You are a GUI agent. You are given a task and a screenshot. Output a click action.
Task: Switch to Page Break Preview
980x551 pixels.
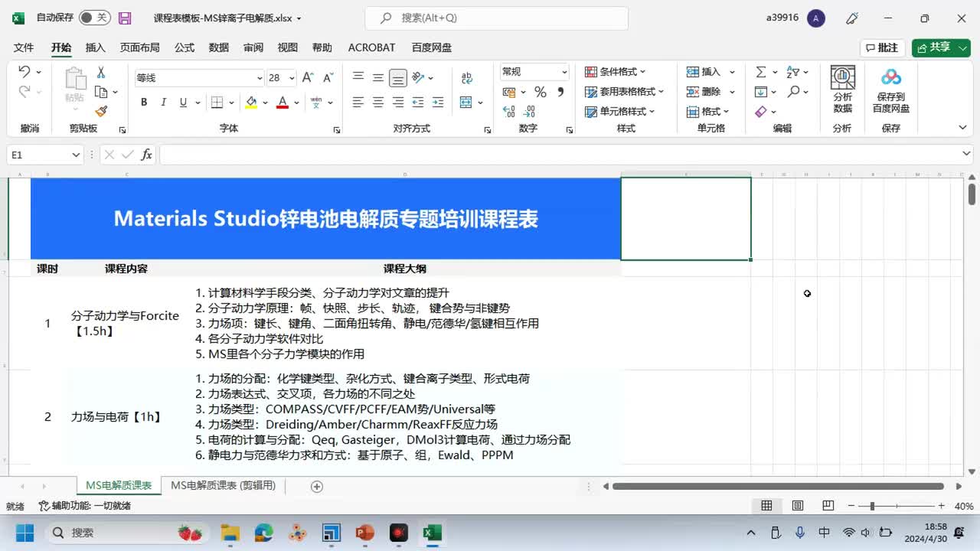click(x=828, y=506)
